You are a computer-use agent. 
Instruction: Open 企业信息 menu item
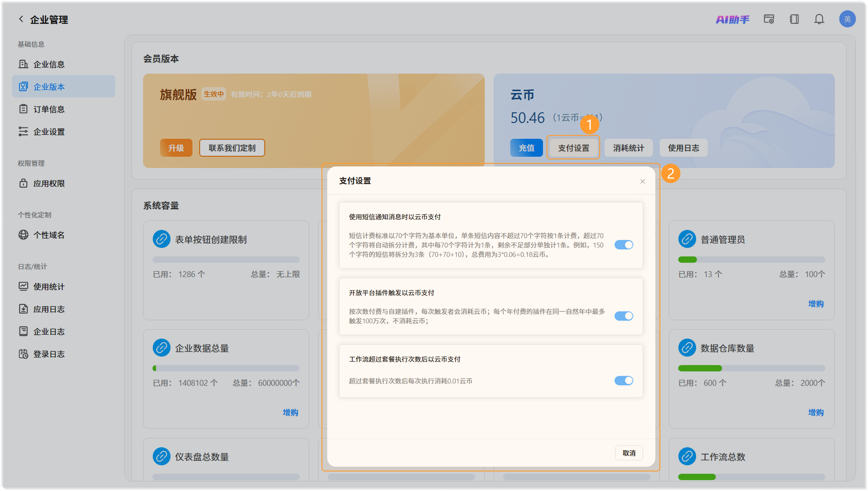(63, 64)
